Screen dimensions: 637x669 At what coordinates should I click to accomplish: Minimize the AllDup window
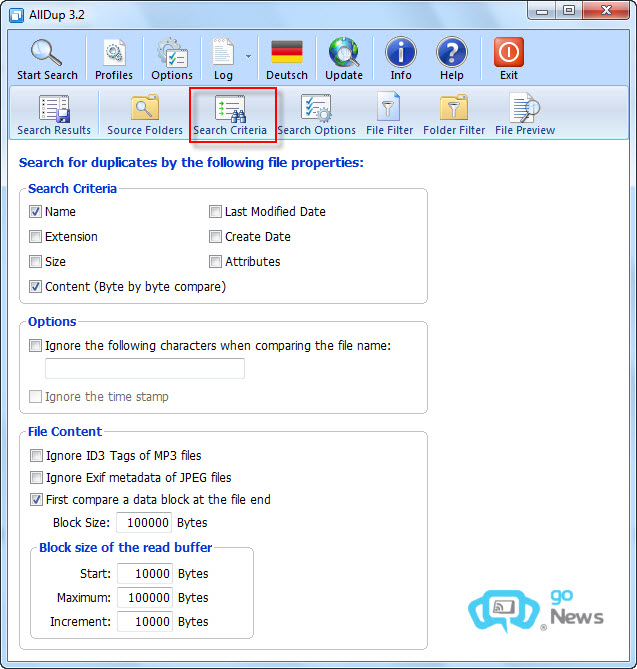pos(542,11)
